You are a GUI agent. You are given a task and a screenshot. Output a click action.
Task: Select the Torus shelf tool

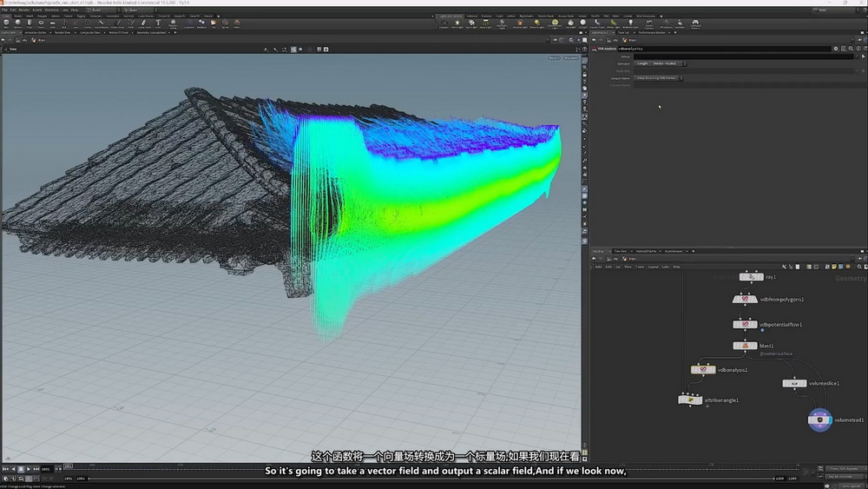(41, 23)
